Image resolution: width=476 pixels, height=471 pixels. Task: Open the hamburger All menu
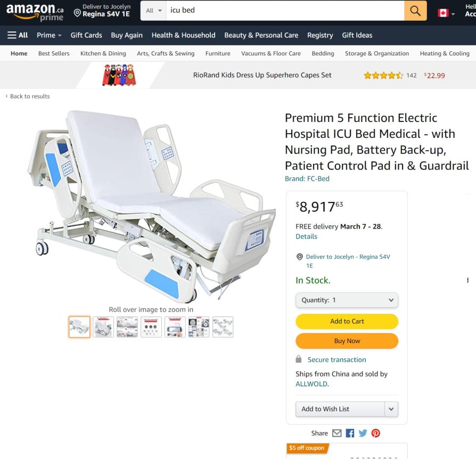pos(17,35)
